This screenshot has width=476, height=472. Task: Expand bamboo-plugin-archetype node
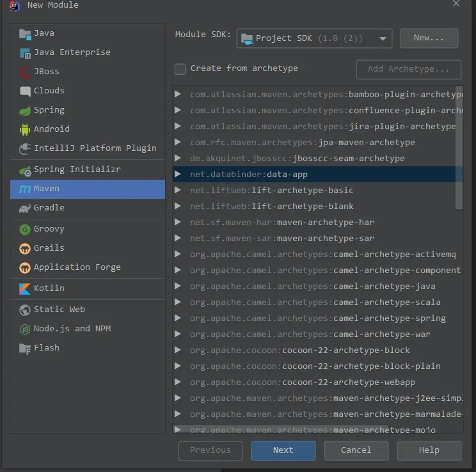[x=178, y=94]
